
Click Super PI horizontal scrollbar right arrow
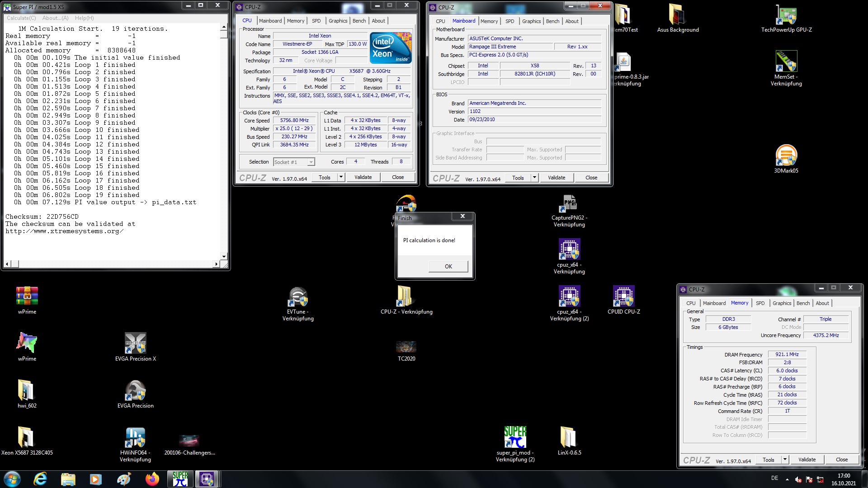[216, 264]
